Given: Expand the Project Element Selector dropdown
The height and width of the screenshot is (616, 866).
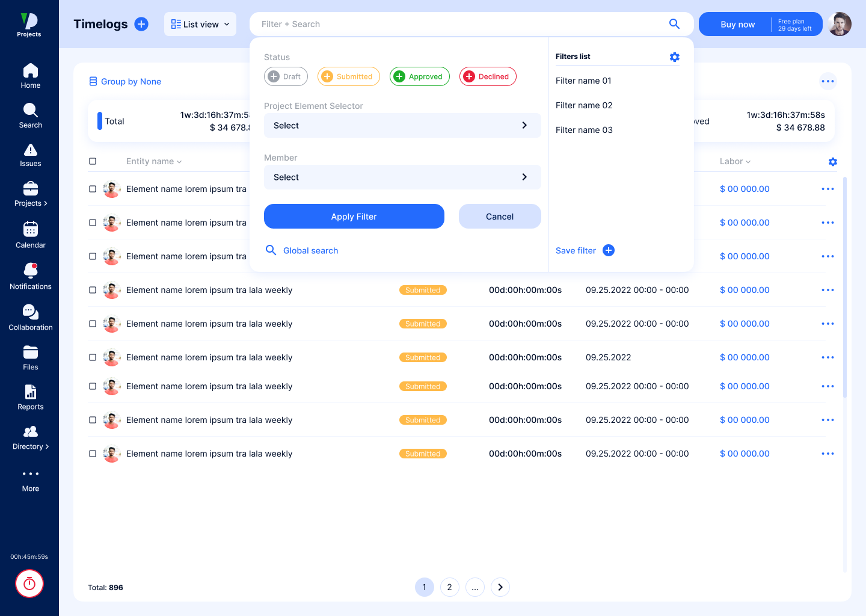Looking at the screenshot, I should click(402, 126).
